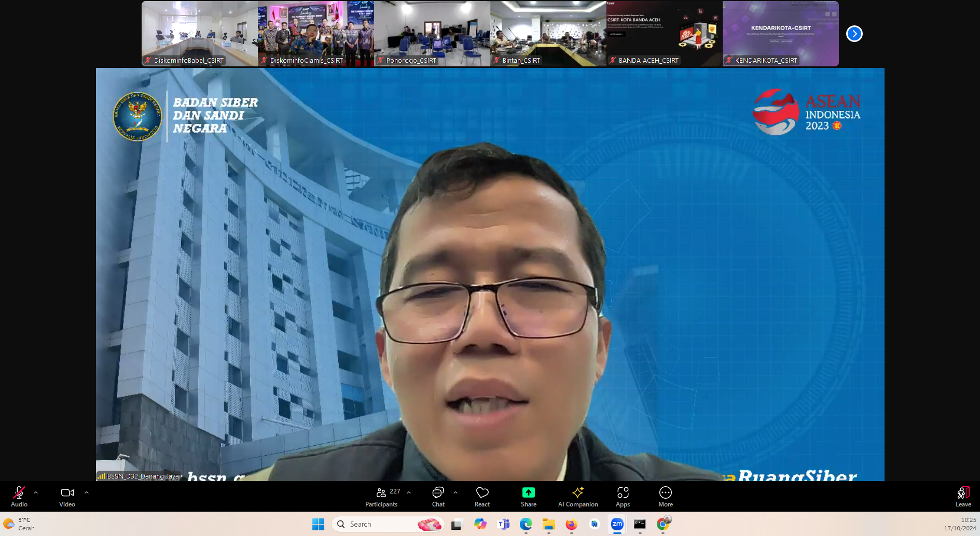The image size is (980, 536).
Task: Open the Chat panel
Action: (x=438, y=496)
